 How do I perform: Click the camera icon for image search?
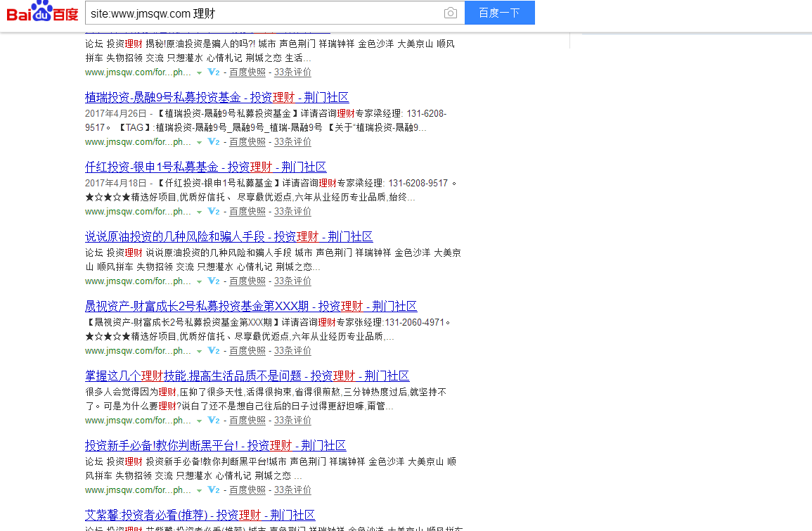point(450,13)
